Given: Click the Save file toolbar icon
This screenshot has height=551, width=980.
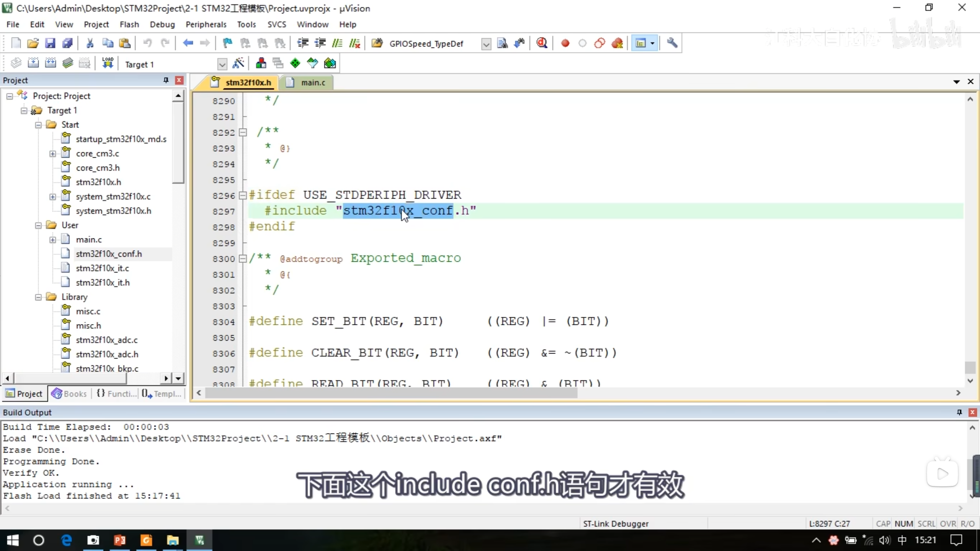Looking at the screenshot, I should (x=50, y=43).
